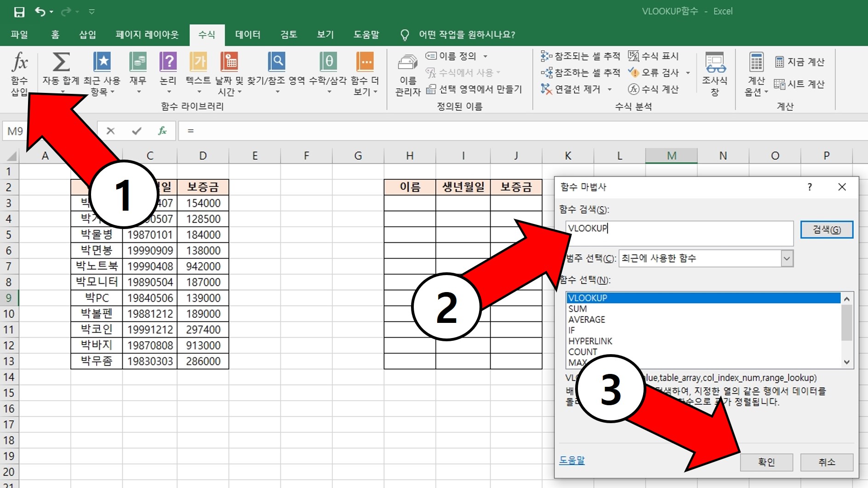Open Evaluate Formula
The width and height of the screenshot is (868, 488).
pos(653,89)
